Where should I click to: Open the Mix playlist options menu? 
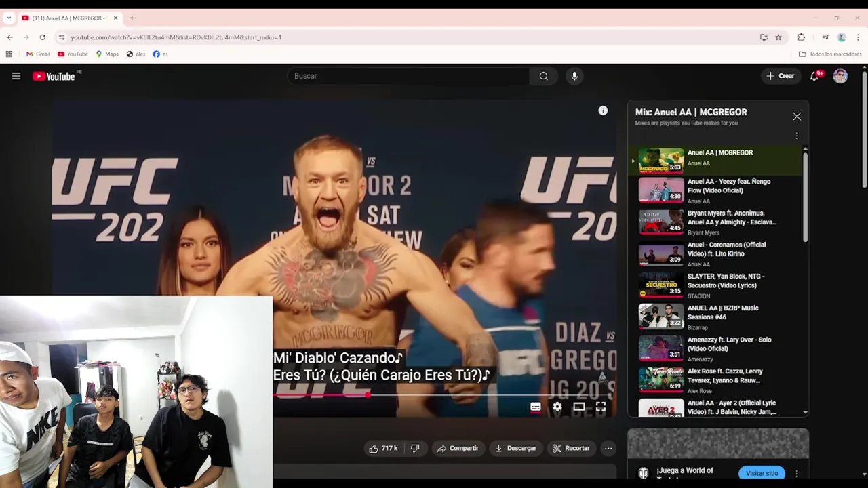(797, 136)
